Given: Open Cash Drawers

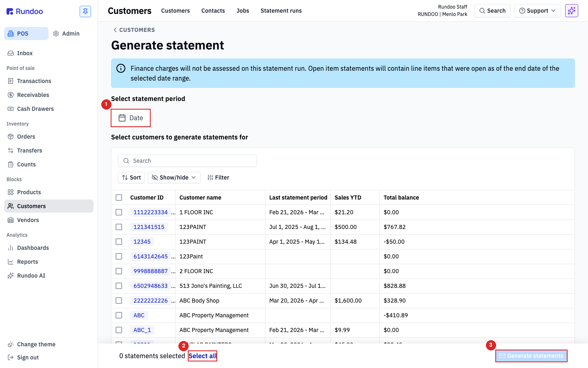Looking at the screenshot, I should tap(49, 109).
